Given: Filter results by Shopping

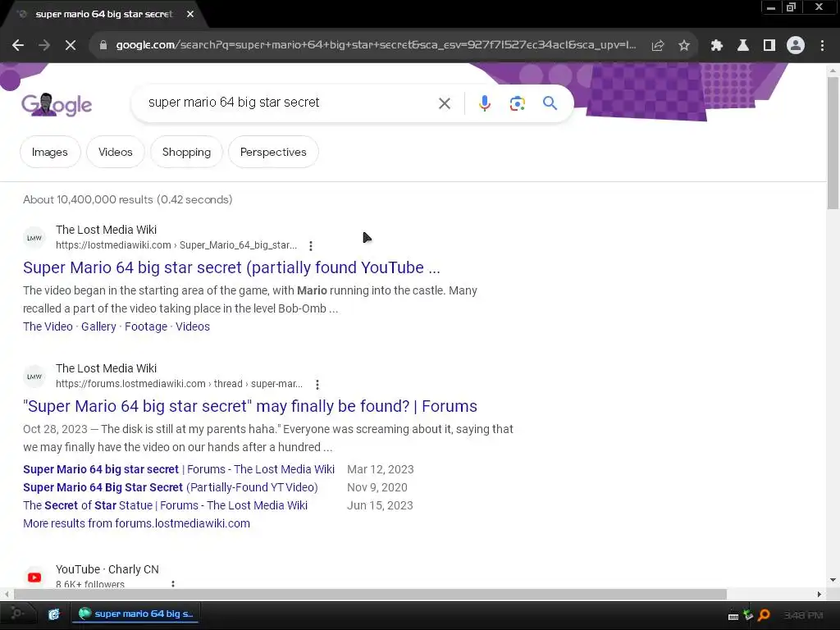Looking at the screenshot, I should (186, 152).
